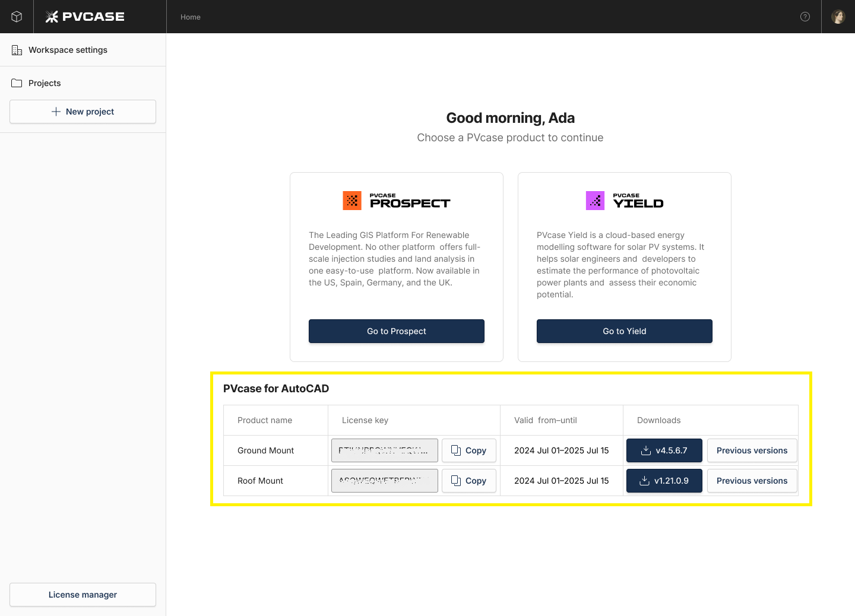Open the License manager
This screenshot has height=616, width=855.
[x=83, y=595]
